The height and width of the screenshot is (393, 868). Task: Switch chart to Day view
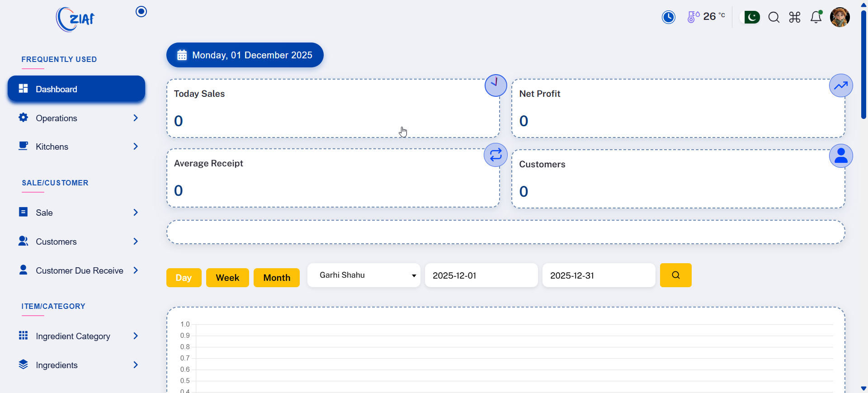tap(184, 278)
